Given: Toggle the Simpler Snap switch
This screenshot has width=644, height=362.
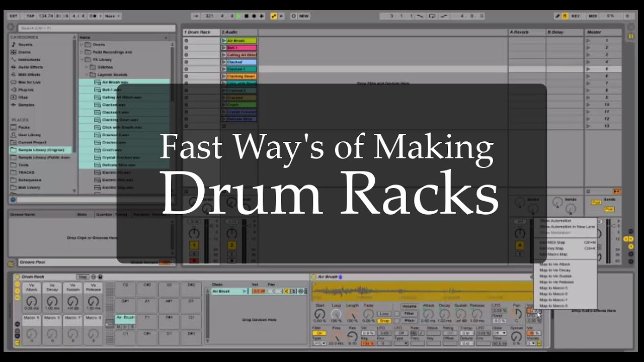Looking at the screenshot, I should pyautogui.click(x=384, y=320).
